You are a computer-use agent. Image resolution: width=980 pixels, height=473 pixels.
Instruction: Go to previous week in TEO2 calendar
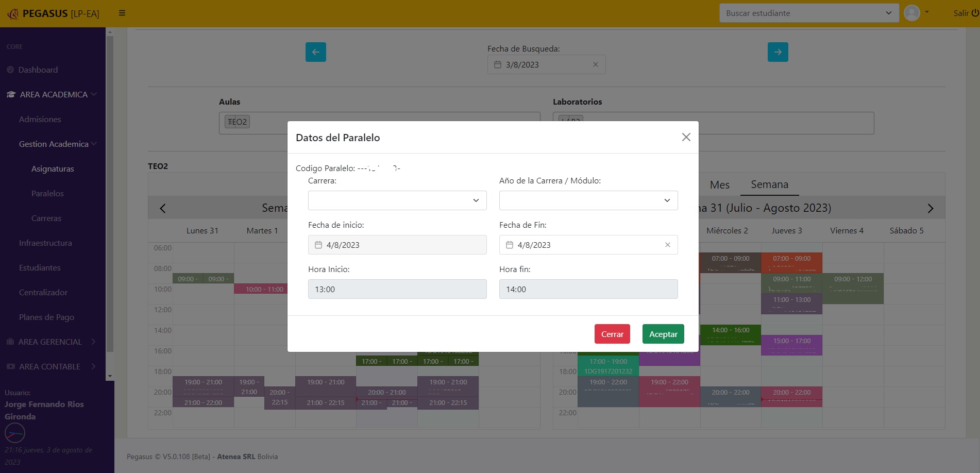click(163, 208)
